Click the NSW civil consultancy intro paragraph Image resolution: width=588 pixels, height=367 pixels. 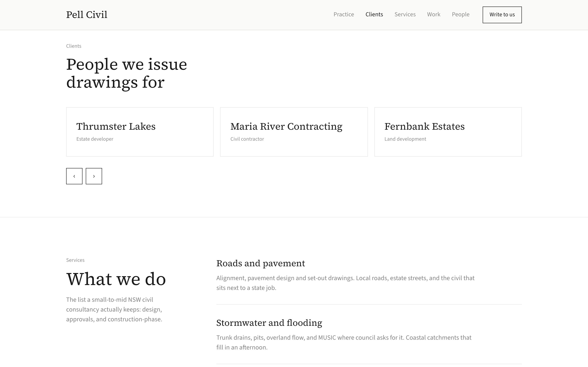click(x=114, y=309)
